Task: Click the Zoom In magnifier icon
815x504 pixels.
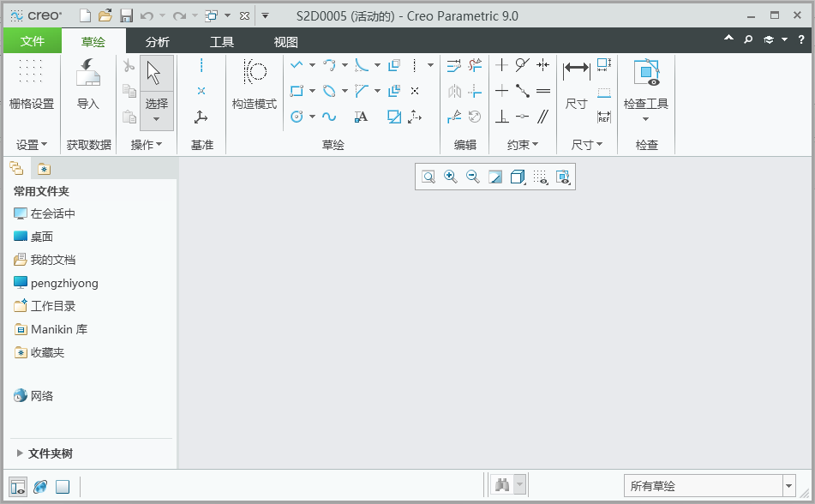Action: coord(451,177)
